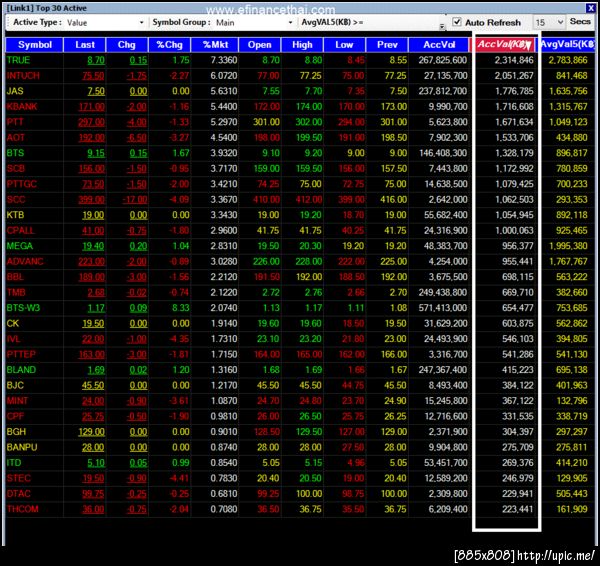Select the KBANK symbol
The width and height of the screenshot is (600, 566).
point(22,106)
